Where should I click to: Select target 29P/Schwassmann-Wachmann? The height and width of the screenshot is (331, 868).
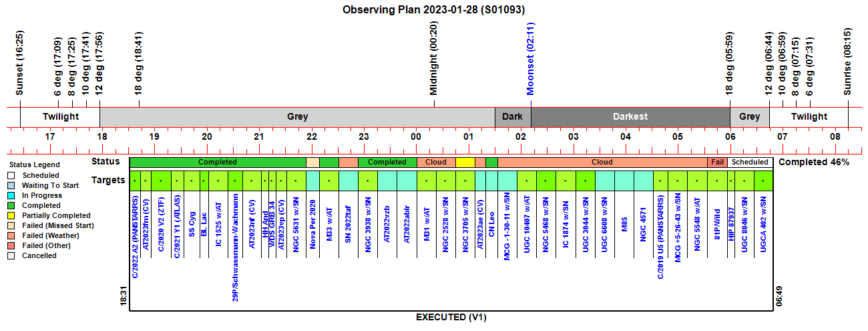pyautogui.click(x=235, y=248)
